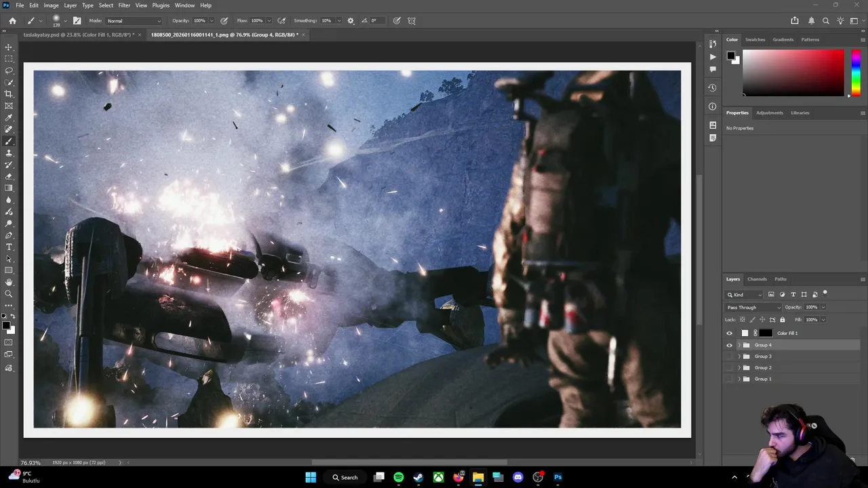Image resolution: width=868 pixels, height=488 pixels.
Task: Enable airbrush-style build-up effects
Action: tap(281, 20)
